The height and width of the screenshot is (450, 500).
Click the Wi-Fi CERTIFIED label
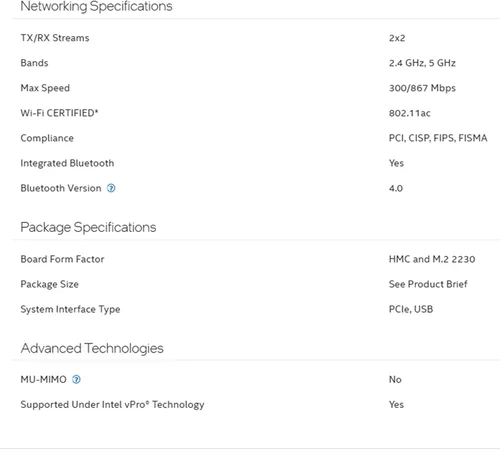59,113
